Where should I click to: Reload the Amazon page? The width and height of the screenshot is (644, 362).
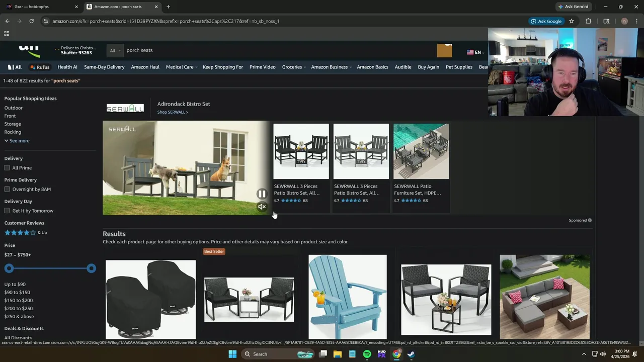point(31,21)
